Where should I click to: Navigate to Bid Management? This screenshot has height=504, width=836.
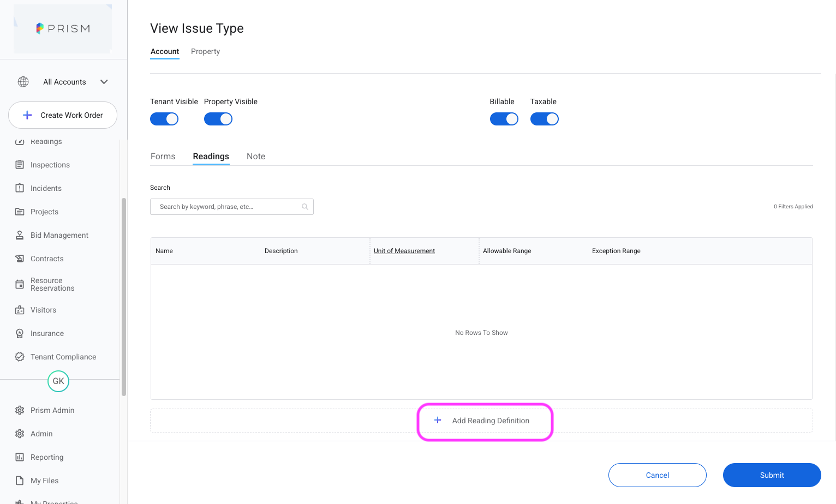coord(59,235)
